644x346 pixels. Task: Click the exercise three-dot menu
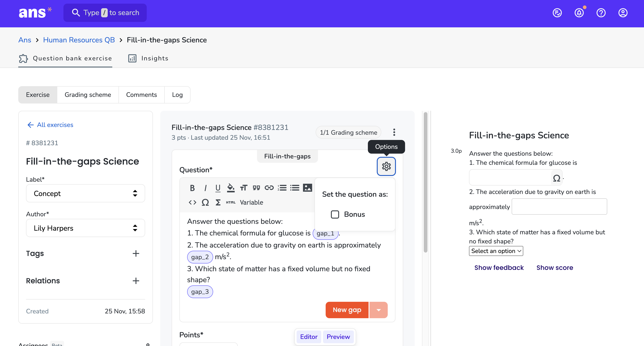click(394, 132)
